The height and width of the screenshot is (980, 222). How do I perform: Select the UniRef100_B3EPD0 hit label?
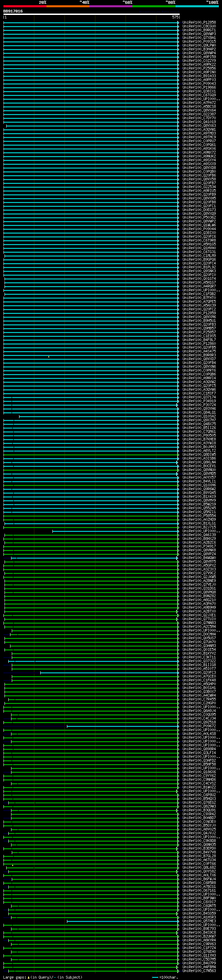pos(199,848)
